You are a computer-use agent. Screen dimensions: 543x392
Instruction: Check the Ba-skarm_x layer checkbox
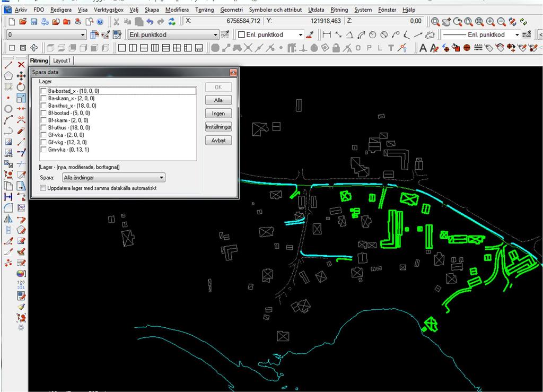tap(43, 98)
